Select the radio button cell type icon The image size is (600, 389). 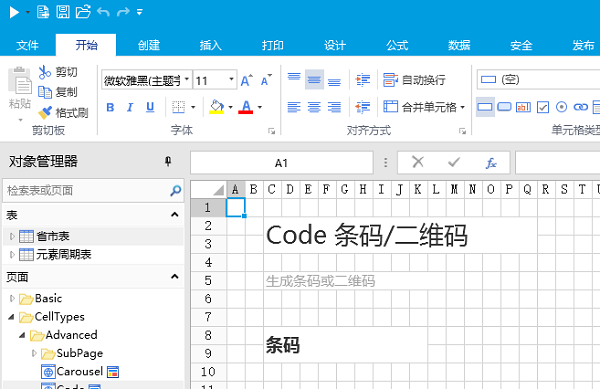coord(561,107)
